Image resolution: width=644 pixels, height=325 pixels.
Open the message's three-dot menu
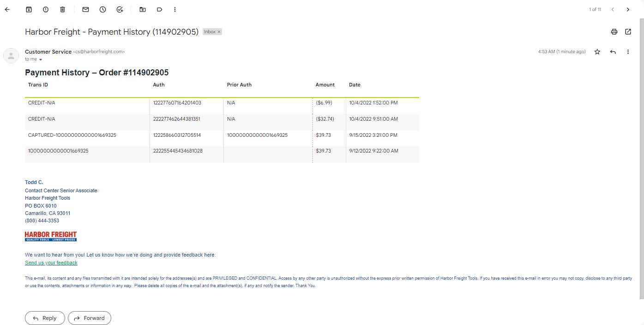click(628, 52)
